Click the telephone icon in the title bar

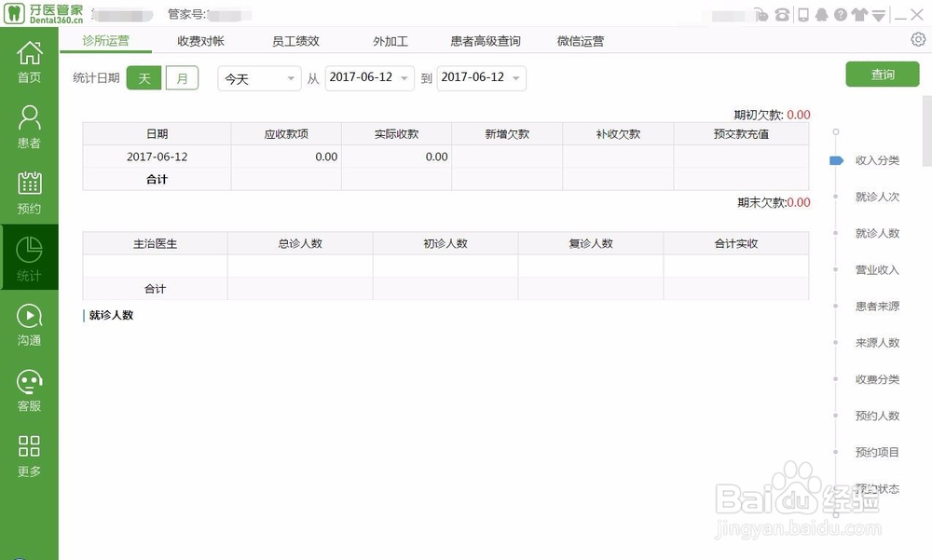pyautogui.click(x=782, y=14)
